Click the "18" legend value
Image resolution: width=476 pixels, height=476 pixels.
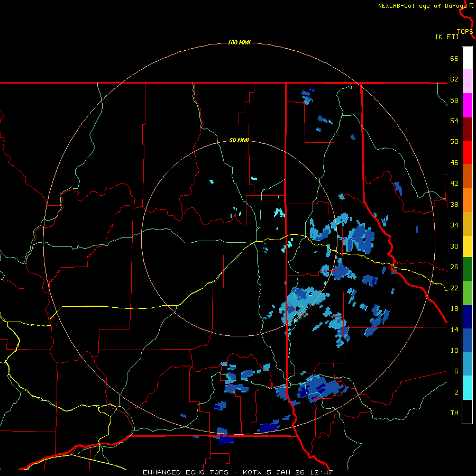(x=454, y=309)
